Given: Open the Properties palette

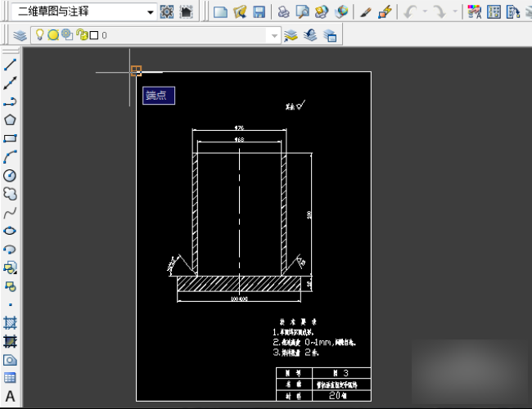Looking at the screenshot, I should 475,12.
